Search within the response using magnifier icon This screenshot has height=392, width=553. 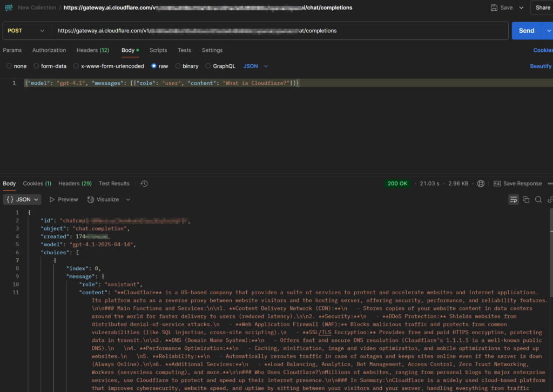[539, 199]
